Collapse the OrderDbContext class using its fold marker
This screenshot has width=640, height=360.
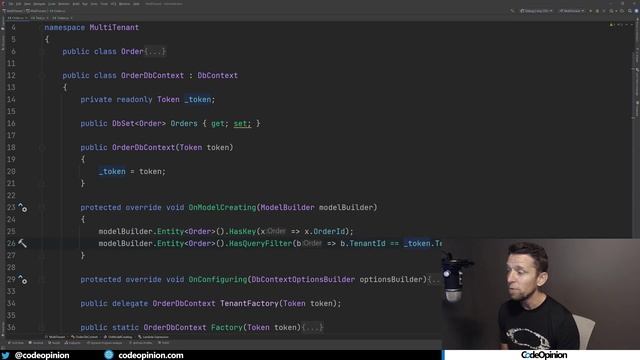pyautogui.click(x=42, y=76)
